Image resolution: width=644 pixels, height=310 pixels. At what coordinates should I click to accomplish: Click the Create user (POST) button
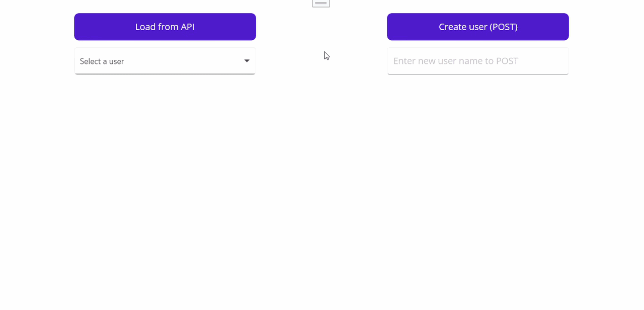[x=478, y=27]
